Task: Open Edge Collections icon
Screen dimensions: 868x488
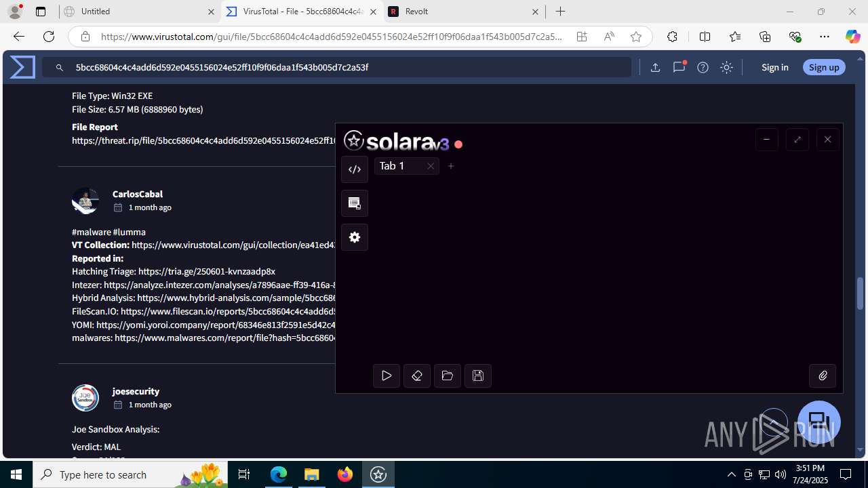Action: click(765, 37)
